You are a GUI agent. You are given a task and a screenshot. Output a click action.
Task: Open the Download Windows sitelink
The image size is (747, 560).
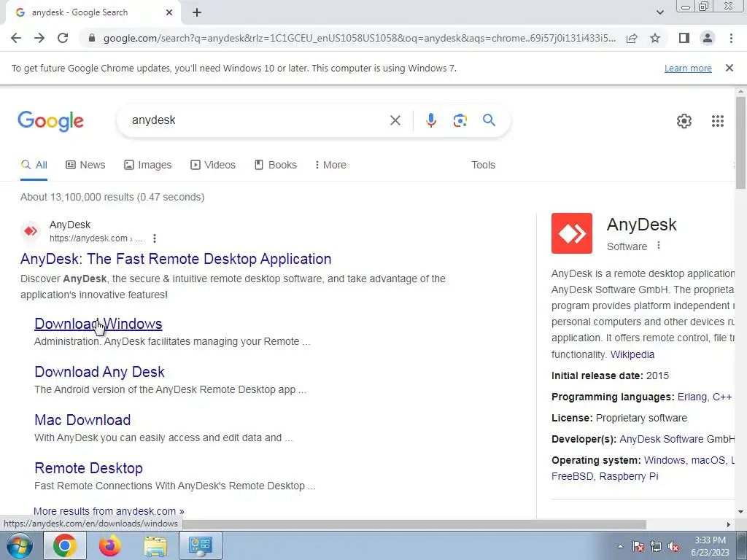(98, 324)
